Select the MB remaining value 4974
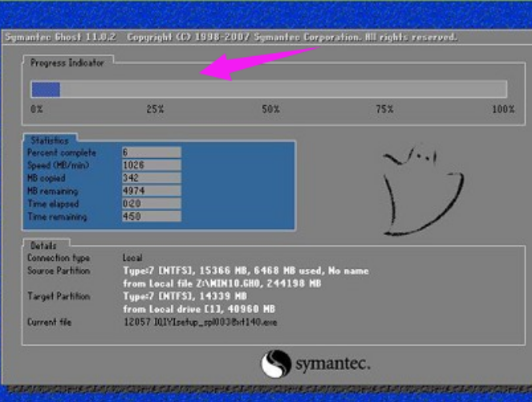This screenshot has width=532, height=402. 152,191
